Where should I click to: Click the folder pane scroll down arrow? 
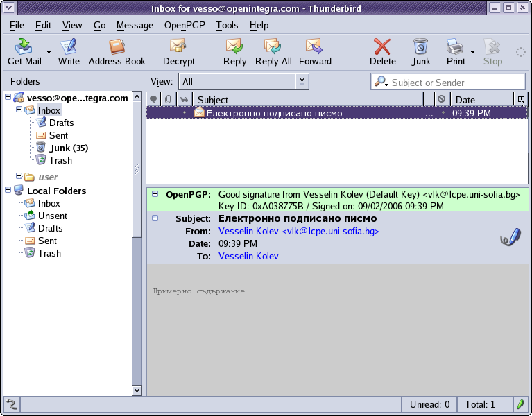point(137,390)
